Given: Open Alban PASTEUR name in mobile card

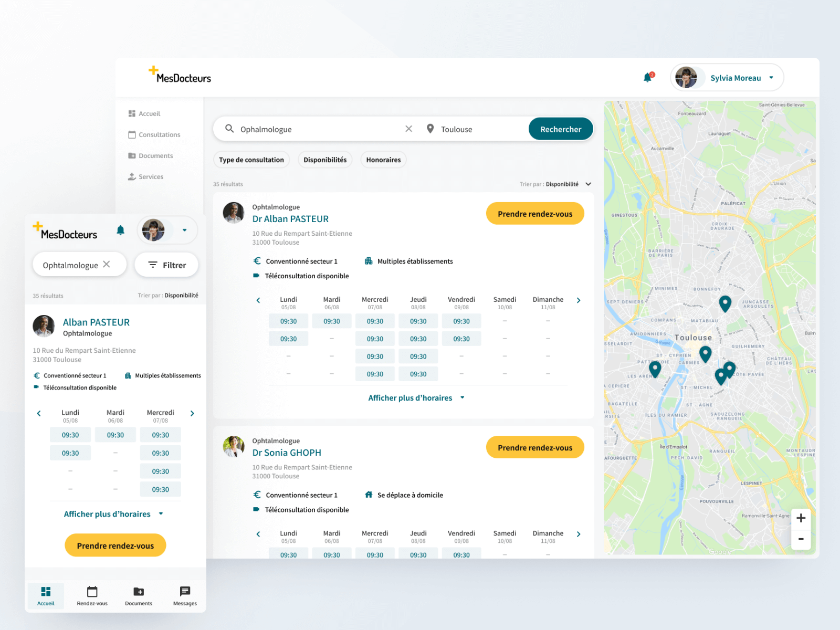Looking at the screenshot, I should 96,322.
